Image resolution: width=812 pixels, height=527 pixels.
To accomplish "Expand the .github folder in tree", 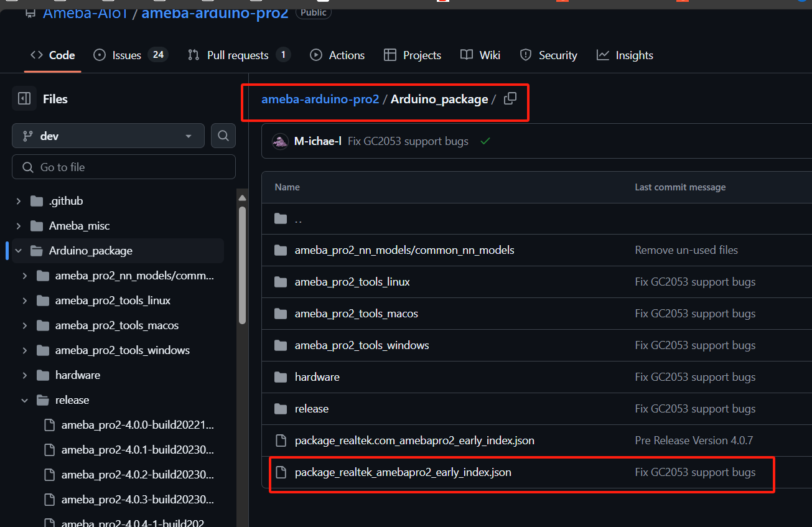I will point(19,201).
